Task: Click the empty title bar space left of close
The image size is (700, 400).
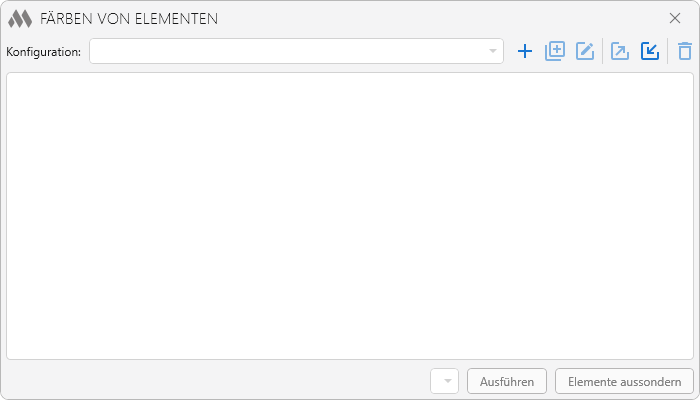Action: click(450, 18)
